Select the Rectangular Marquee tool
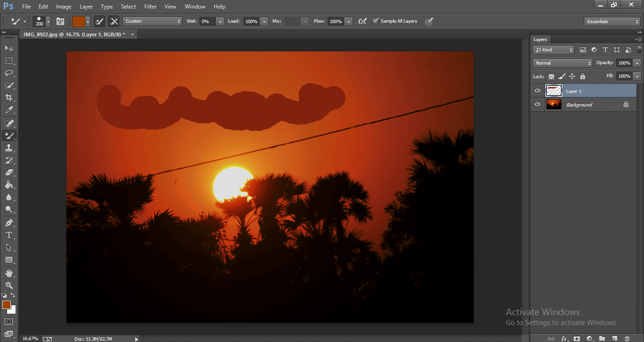644x342 pixels. point(9,61)
